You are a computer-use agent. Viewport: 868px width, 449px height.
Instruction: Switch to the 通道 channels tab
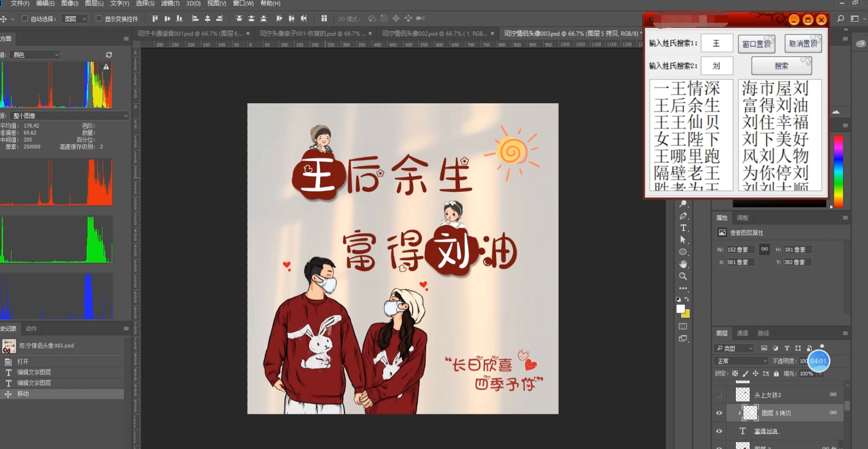tap(742, 333)
